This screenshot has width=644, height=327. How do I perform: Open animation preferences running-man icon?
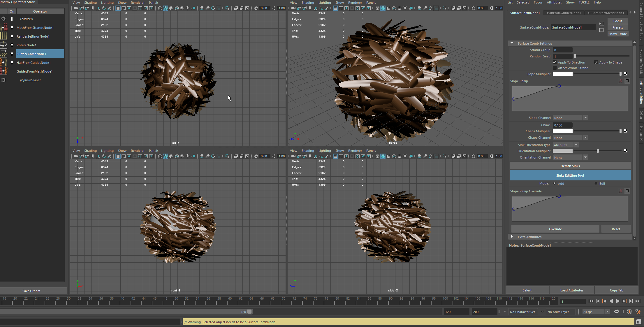point(638,312)
